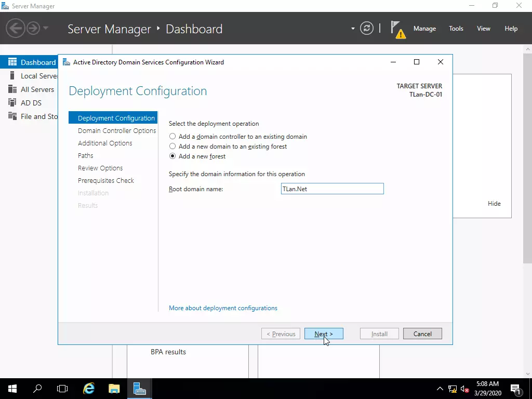Open the Help menu
Image resolution: width=532 pixels, height=399 pixels.
[x=511, y=29]
